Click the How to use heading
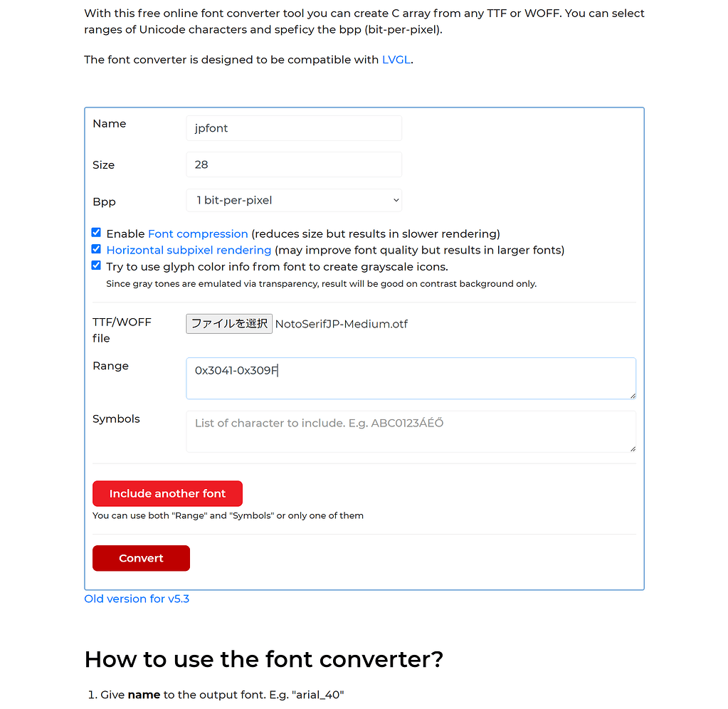 (263, 659)
